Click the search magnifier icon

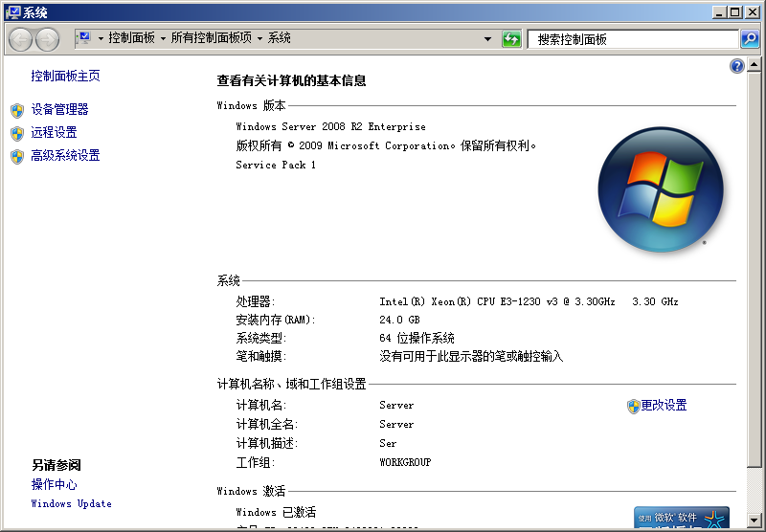point(750,39)
